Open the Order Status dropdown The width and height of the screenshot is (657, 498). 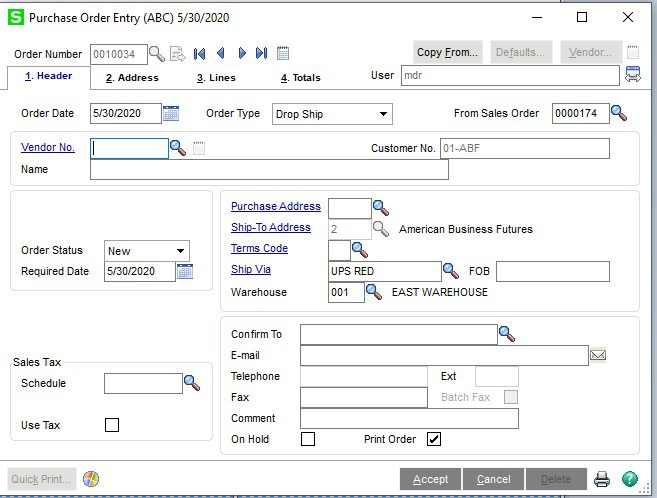coord(181,251)
